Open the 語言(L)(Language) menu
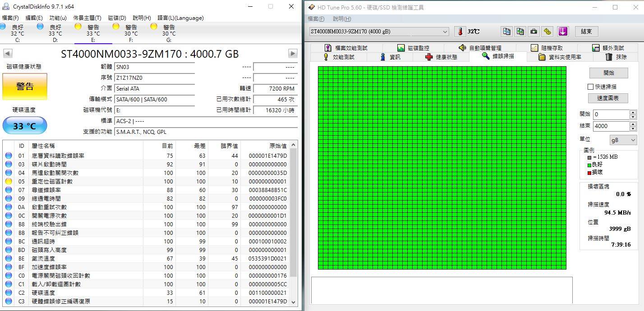644x311 pixels. pos(180,18)
